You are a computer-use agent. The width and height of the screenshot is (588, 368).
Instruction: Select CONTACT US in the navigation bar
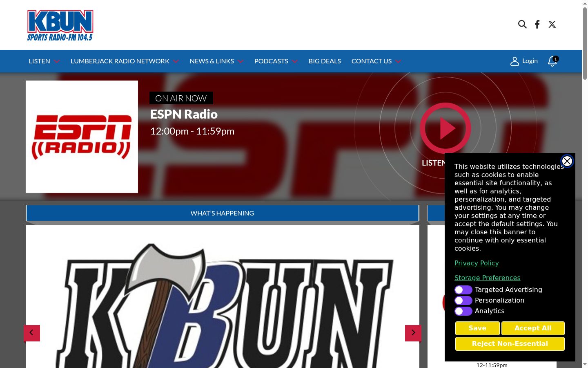pyautogui.click(x=372, y=61)
